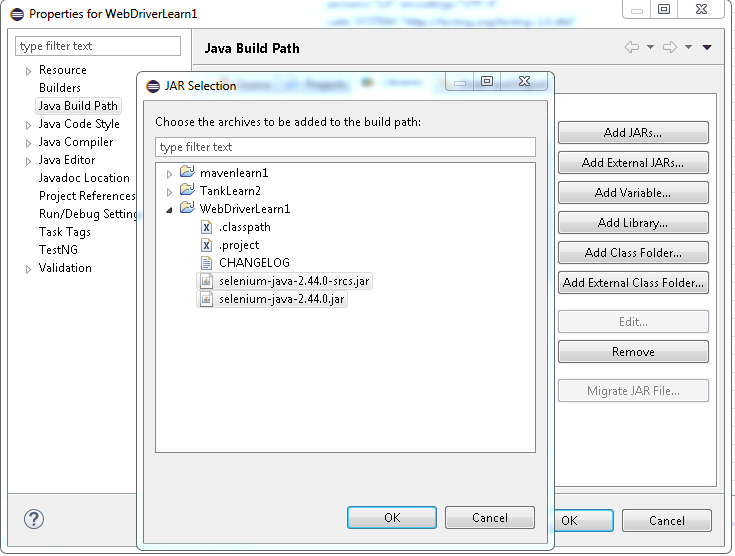Image resolution: width=735 pixels, height=556 pixels.
Task: Expand the Validation category
Action: [28, 269]
